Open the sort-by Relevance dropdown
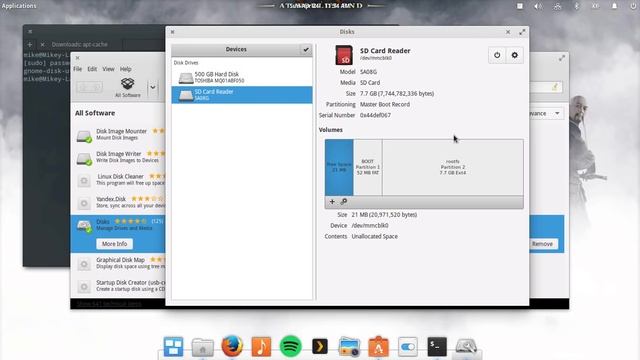640x360 pixels. 546,113
